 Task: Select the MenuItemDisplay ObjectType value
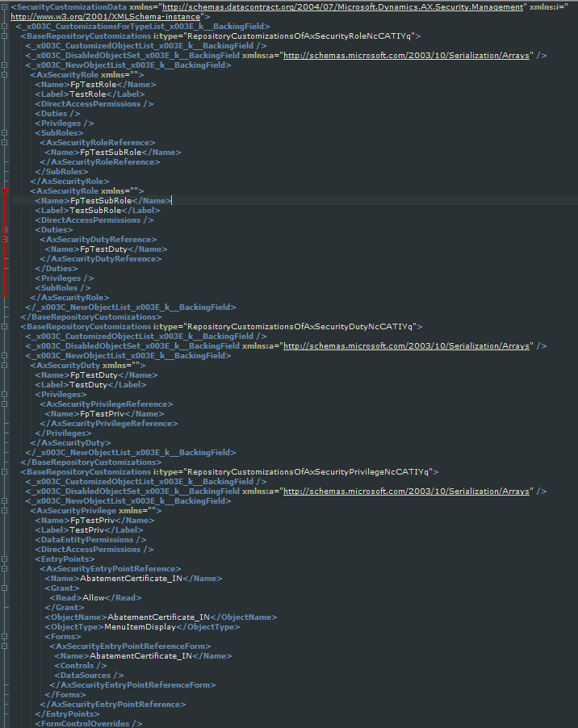click(140, 627)
